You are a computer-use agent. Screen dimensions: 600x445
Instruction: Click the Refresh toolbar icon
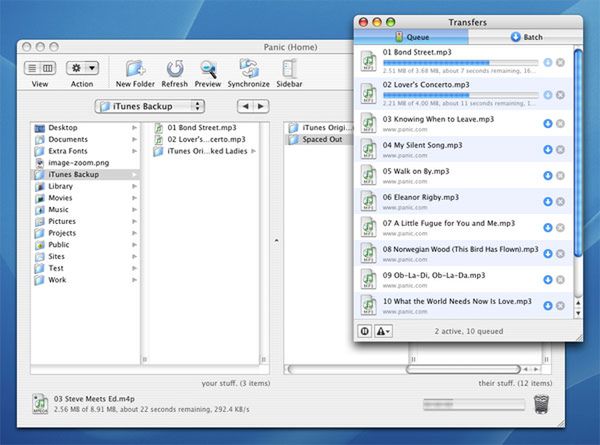click(175, 69)
